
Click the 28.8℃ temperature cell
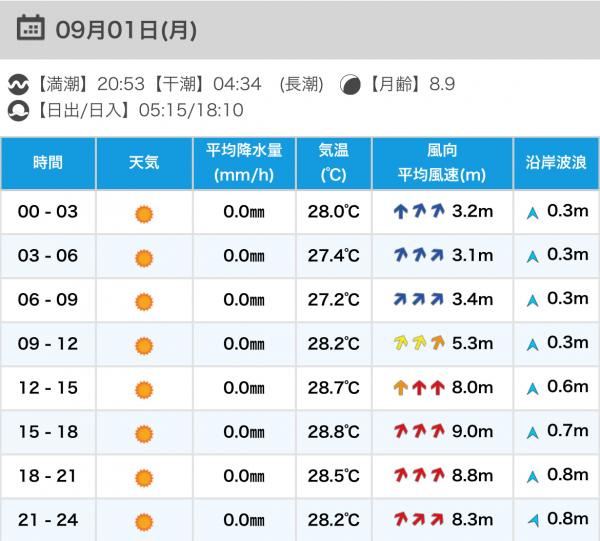tap(333, 432)
